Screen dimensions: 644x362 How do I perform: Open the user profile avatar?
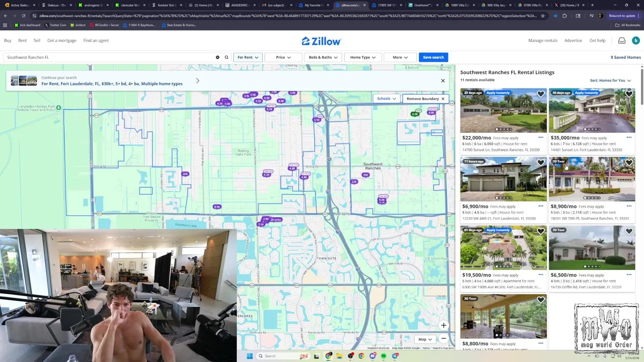tap(635, 41)
